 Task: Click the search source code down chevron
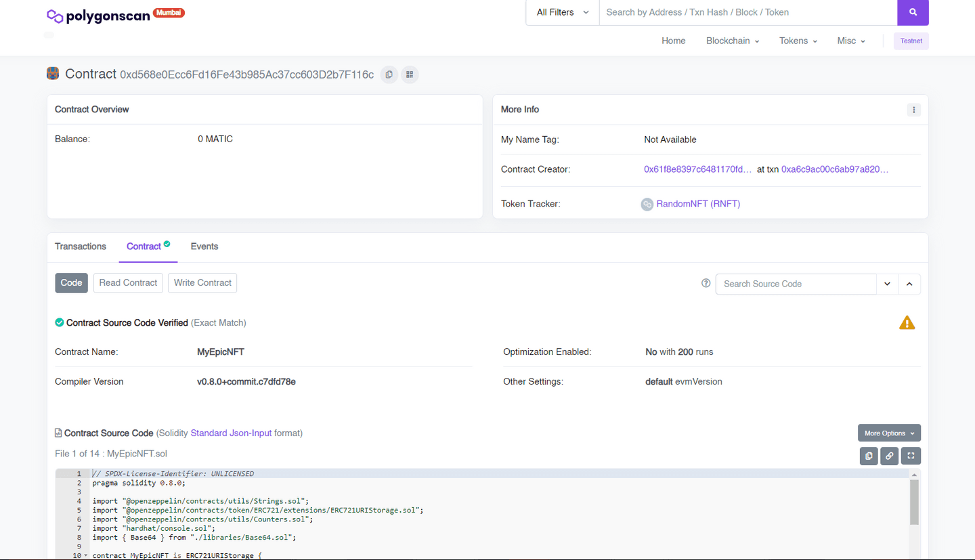[x=887, y=284]
